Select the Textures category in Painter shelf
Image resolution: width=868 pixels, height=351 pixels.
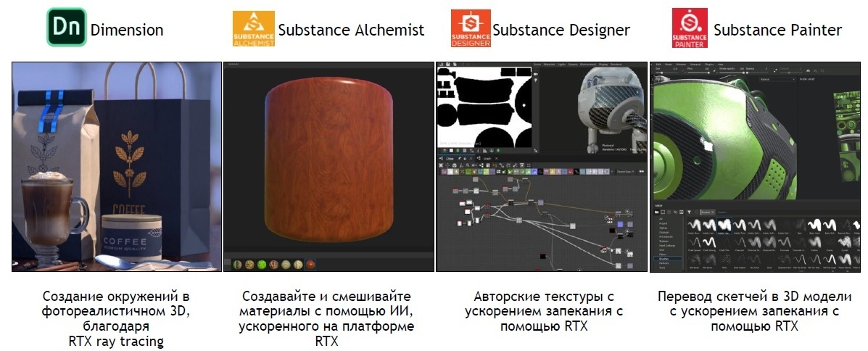[x=664, y=241]
